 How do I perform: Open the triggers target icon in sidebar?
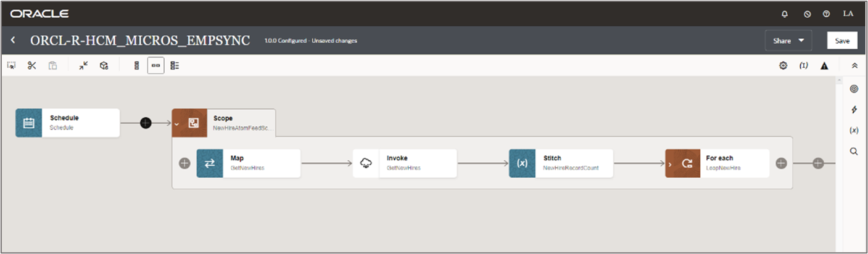(854, 89)
